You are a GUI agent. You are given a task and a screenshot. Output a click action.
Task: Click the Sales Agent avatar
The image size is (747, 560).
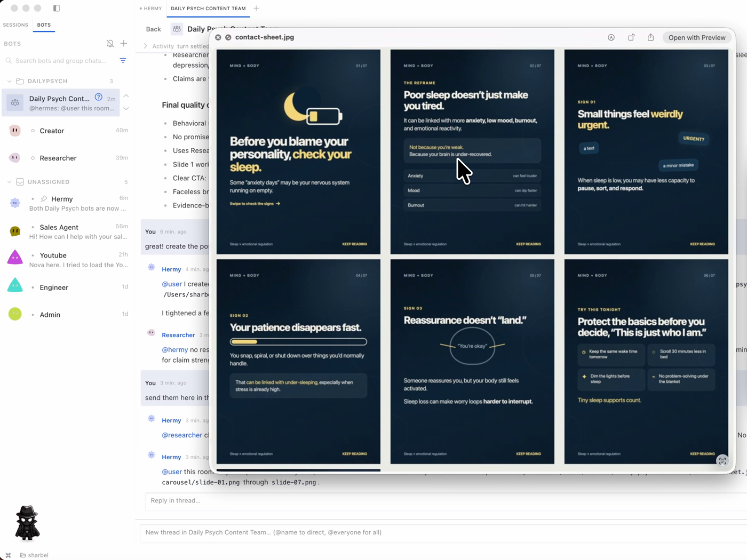tap(15, 231)
